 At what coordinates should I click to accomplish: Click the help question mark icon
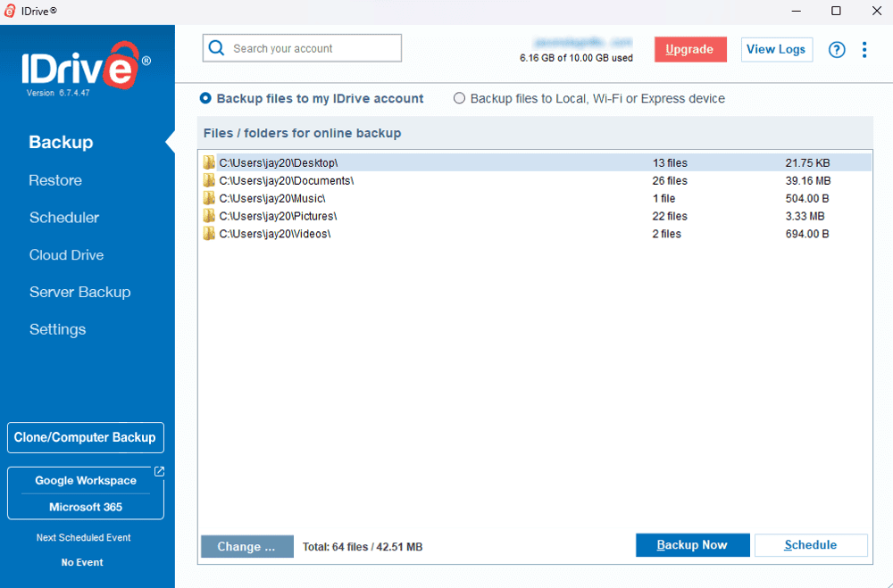836,50
